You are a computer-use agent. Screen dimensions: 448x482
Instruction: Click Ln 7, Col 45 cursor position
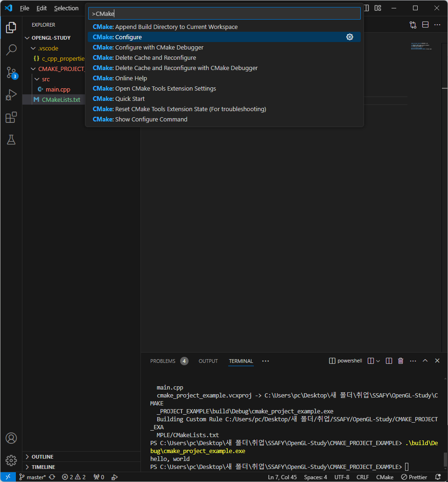(282, 477)
